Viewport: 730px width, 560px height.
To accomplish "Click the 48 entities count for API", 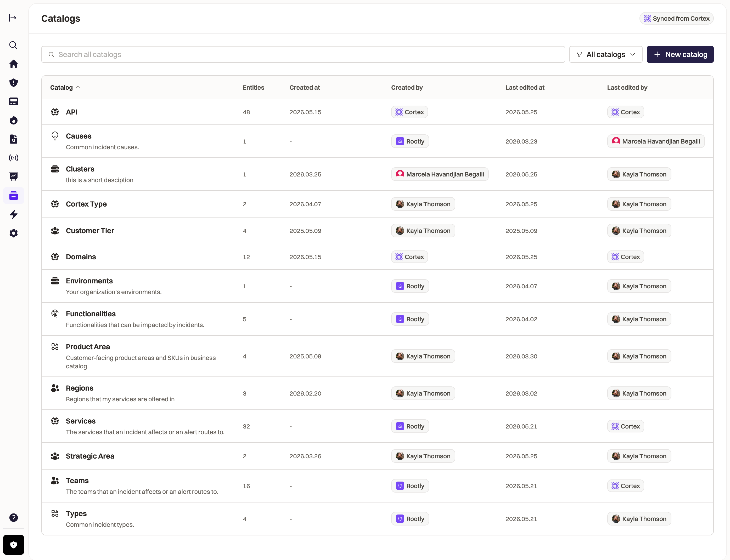I will 246,112.
